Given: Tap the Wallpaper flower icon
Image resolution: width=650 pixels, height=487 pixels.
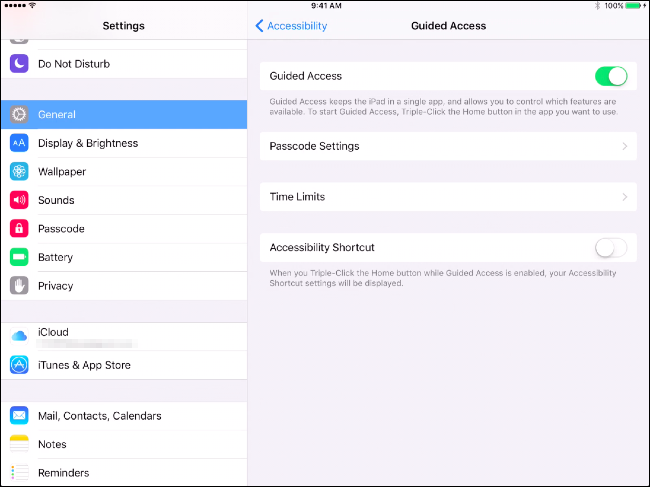Looking at the screenshot, I should (x=19, y=172).
